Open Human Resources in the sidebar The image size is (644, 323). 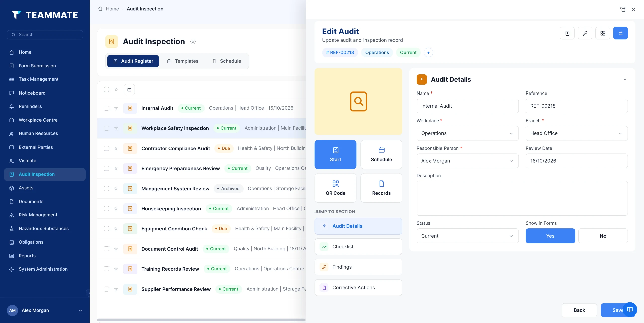pyautogui.click(x=45, y=133)
